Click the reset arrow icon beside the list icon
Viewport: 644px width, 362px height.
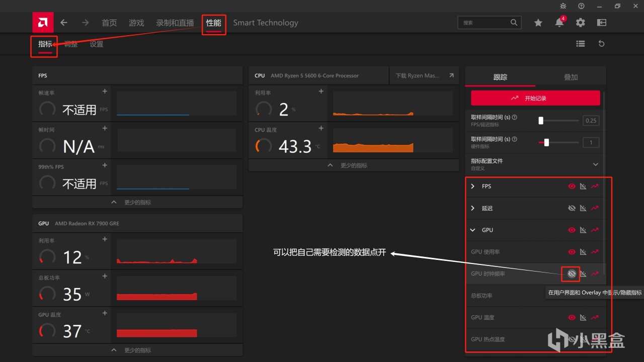(601, 44)
